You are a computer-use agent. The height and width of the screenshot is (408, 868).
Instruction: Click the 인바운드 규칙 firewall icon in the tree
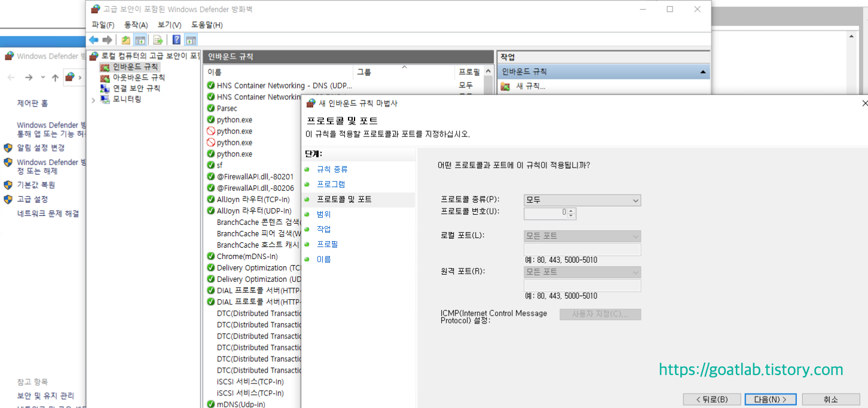click(x=105, y=67)
